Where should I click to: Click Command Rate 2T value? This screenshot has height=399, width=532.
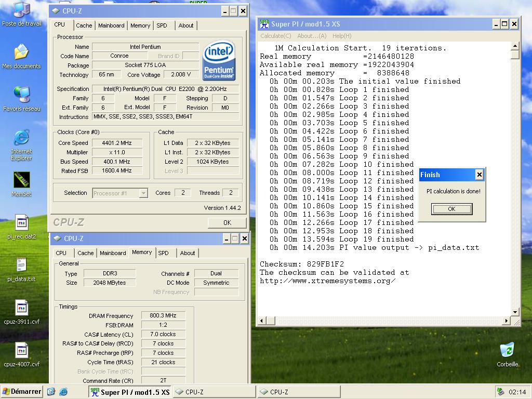point(163,380)
